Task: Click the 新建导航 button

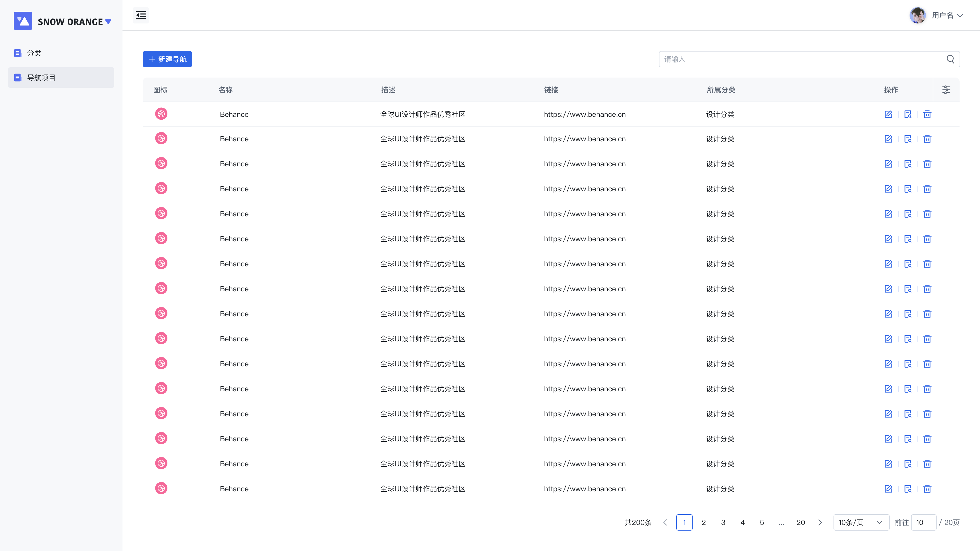Action: (167, 59)
